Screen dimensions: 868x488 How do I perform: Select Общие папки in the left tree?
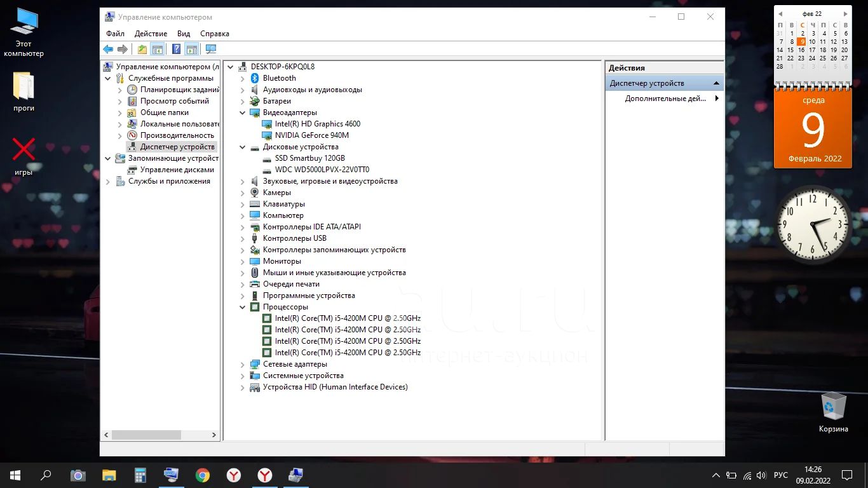click(165, 112)
